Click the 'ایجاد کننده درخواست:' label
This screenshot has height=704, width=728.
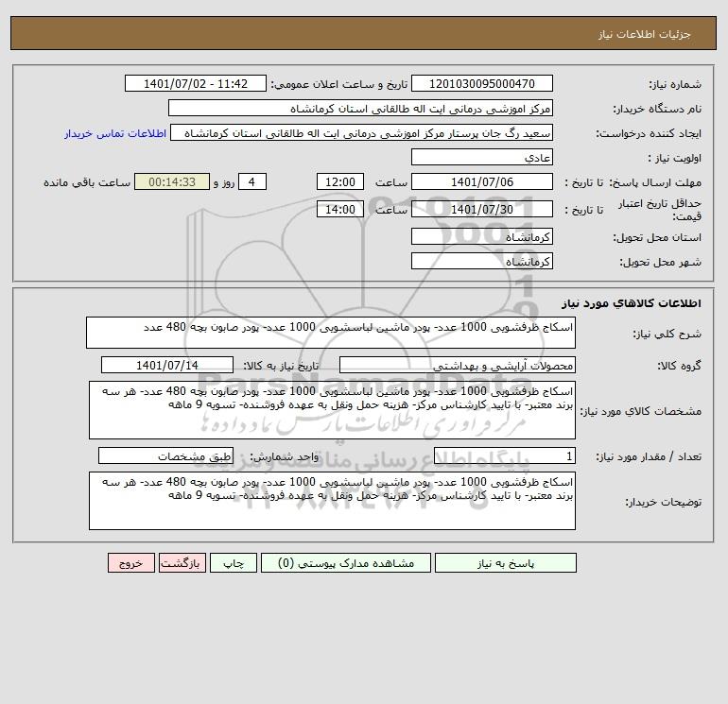(649, 133)
